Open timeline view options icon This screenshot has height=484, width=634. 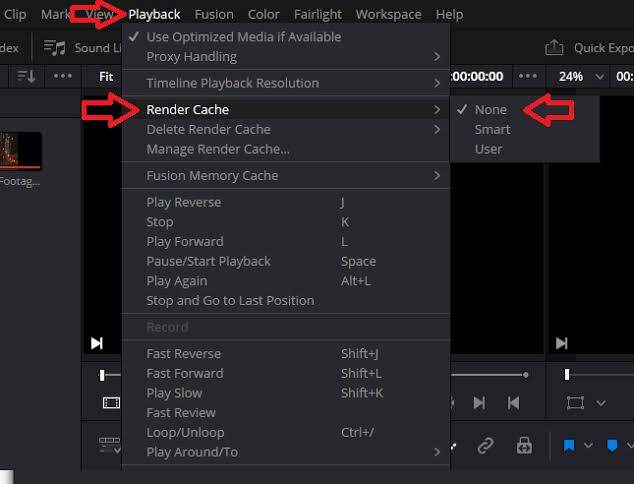(x=110, y=444)
